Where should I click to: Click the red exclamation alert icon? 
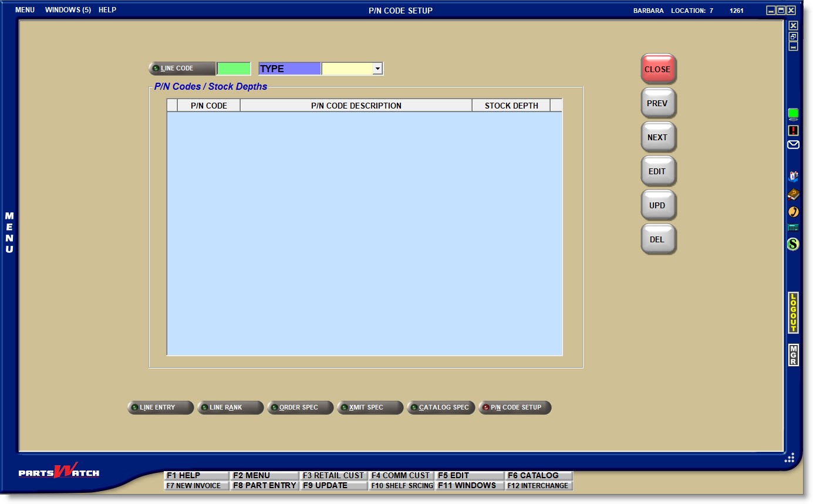pos(793,130)
